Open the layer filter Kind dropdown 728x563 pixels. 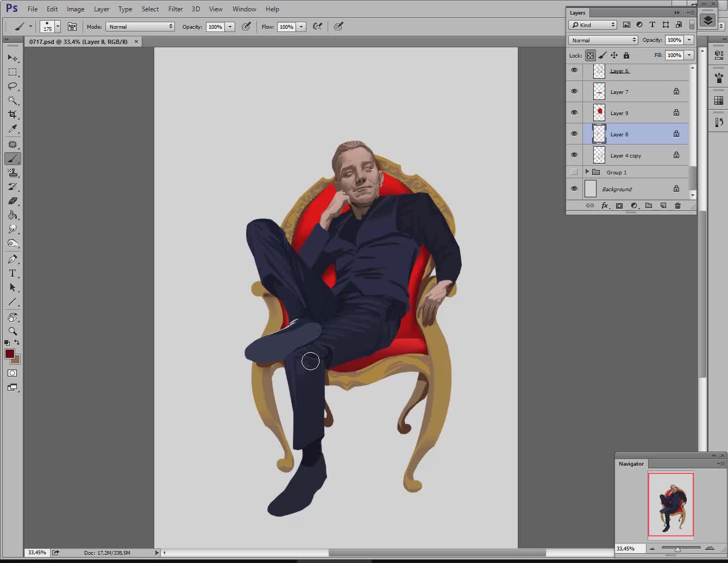[593, 25]
